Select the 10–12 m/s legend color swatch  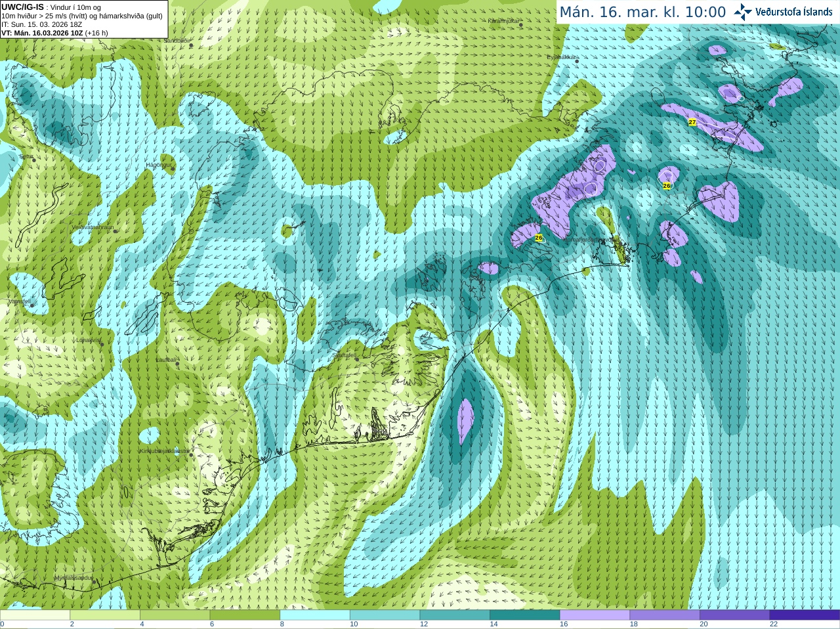[385, 615]
